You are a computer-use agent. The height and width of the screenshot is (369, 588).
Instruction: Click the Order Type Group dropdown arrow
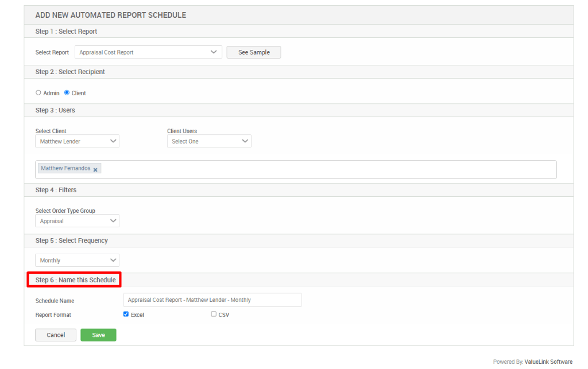[113, 220]
